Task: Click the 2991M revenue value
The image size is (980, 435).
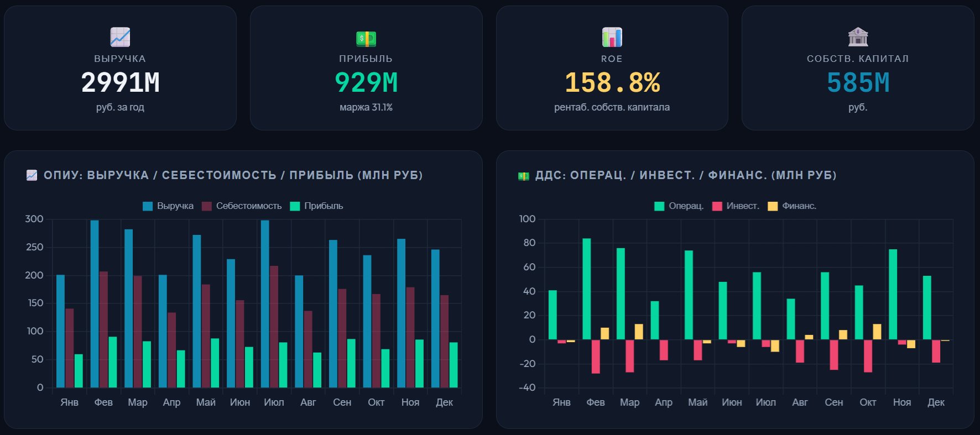Action: 120,83
